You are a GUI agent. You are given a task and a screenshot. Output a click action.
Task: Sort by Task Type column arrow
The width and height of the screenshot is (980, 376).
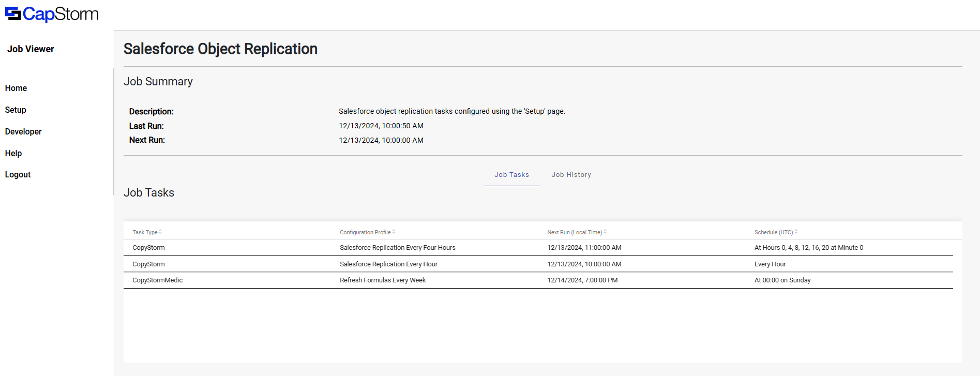click(160, 232)
